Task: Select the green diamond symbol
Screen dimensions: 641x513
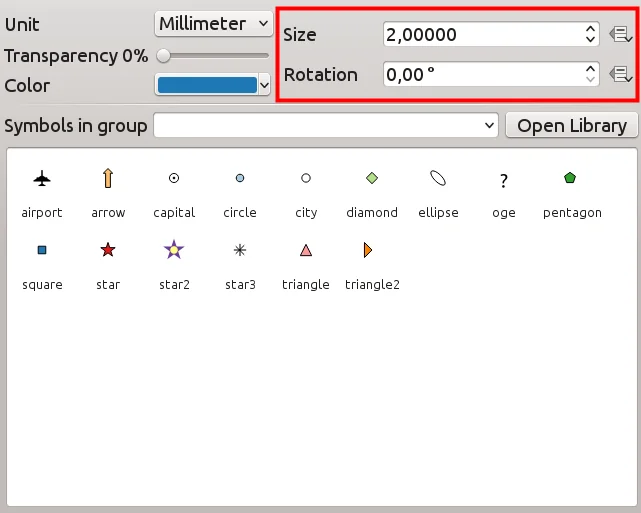Action: coord(372,179)
